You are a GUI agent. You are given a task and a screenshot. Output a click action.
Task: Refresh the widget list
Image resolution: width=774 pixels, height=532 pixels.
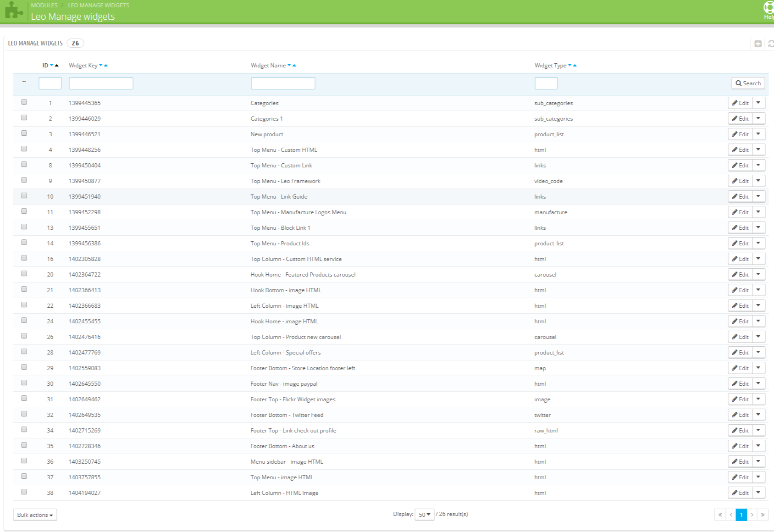[771, 44]
